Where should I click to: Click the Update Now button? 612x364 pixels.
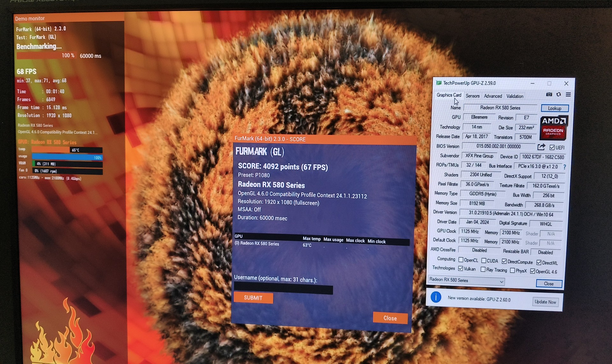(x=545, y=302)
